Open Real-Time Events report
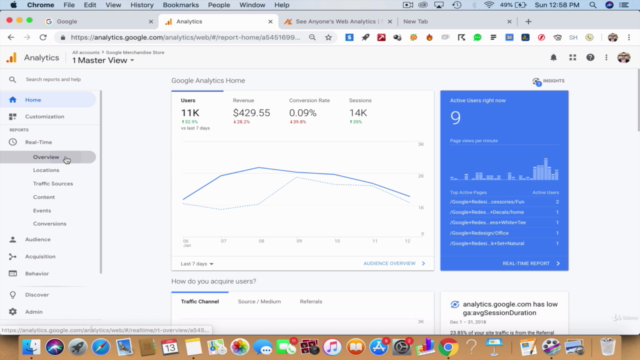The image size is (640, 360). (x=42, y=211)
